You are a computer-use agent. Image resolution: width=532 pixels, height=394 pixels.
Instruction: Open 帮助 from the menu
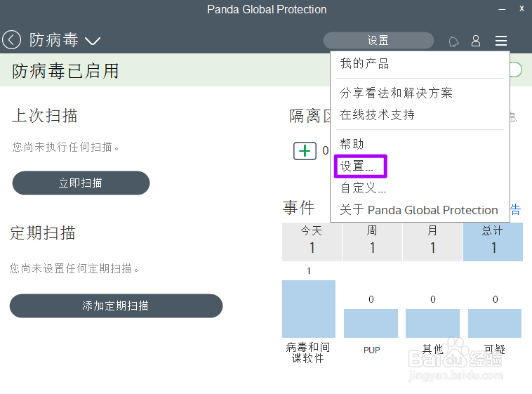352,144
